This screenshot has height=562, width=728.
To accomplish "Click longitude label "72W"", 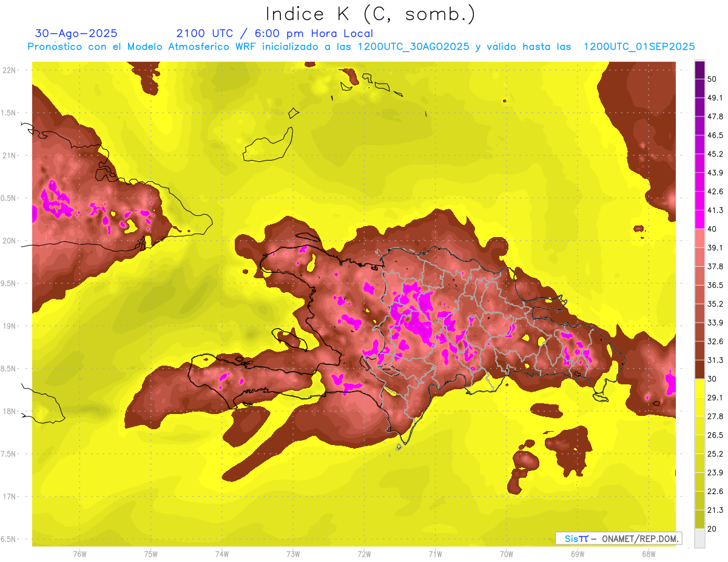I will (x=364, y=554).
